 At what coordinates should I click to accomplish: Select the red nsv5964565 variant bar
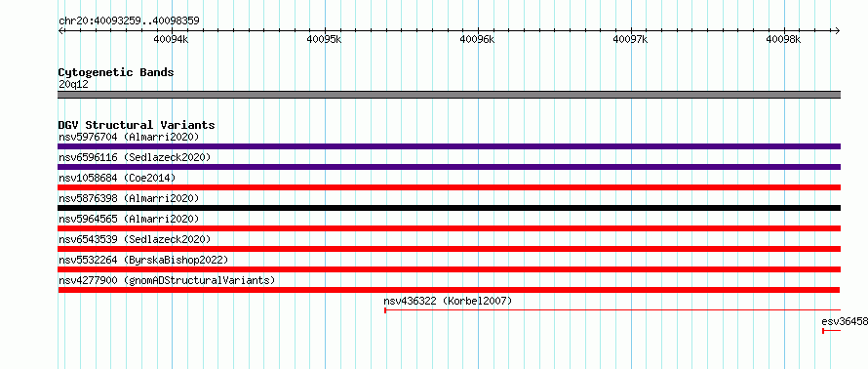click(449, 228)
